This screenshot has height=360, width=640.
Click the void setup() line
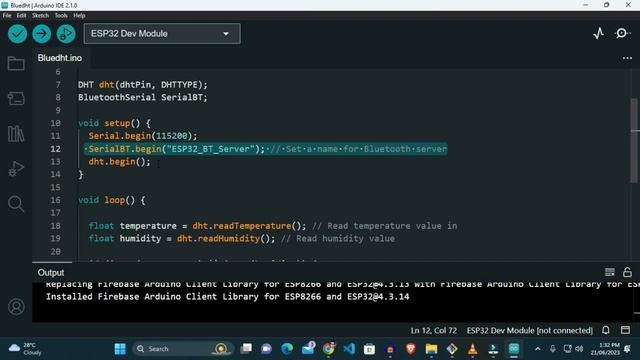pos(114,123)
